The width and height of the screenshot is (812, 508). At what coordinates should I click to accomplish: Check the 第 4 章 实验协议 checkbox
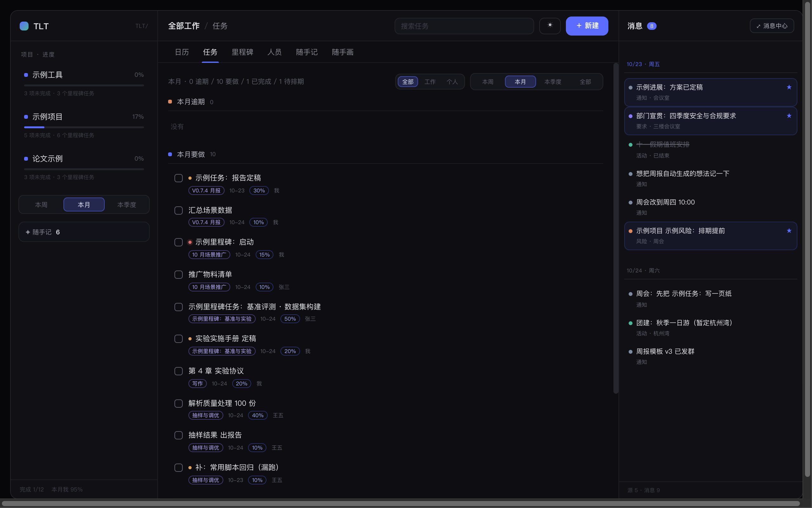(x=179, y=371)
